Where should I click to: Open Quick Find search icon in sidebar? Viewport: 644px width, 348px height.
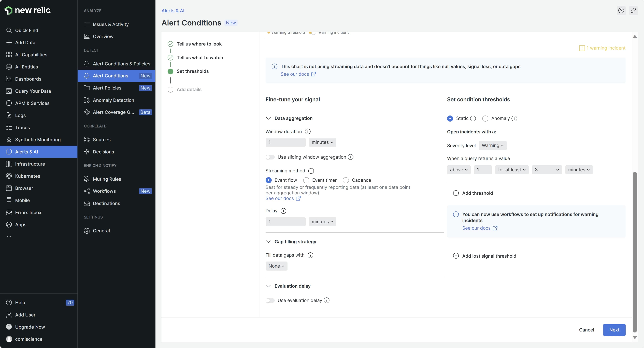click(9, 30)
